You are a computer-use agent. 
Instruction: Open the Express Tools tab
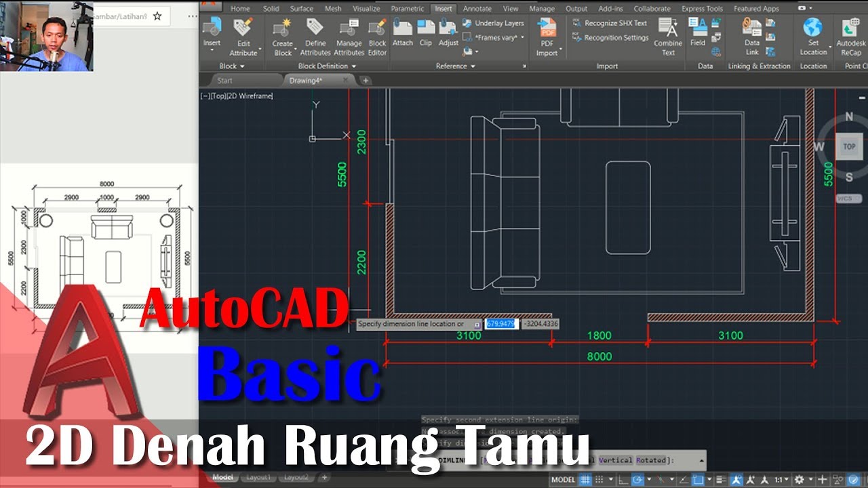(x=702, y=9)
